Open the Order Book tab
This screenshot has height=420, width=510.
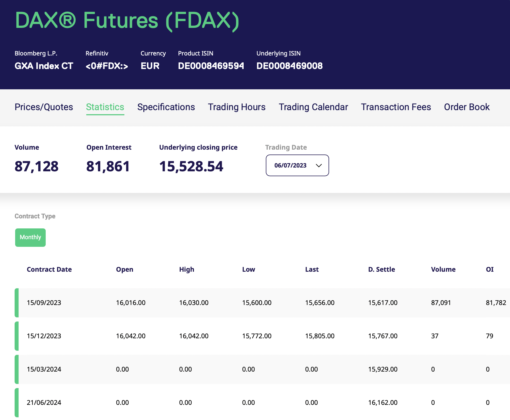pyautogui.click(x=466, y=107)
